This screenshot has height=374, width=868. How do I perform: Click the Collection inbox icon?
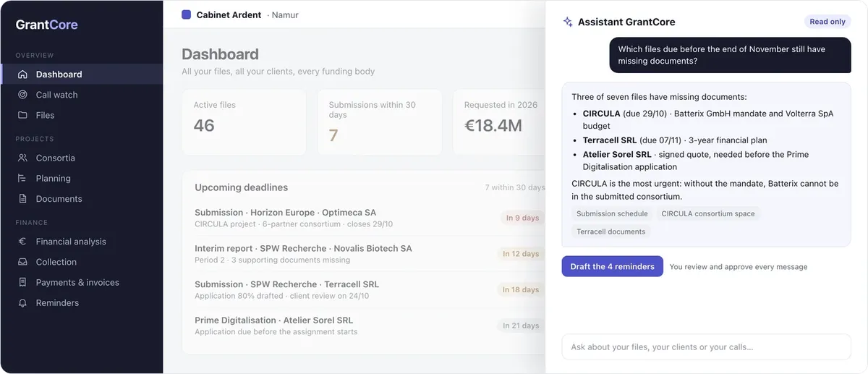click(x=22, y=262)
